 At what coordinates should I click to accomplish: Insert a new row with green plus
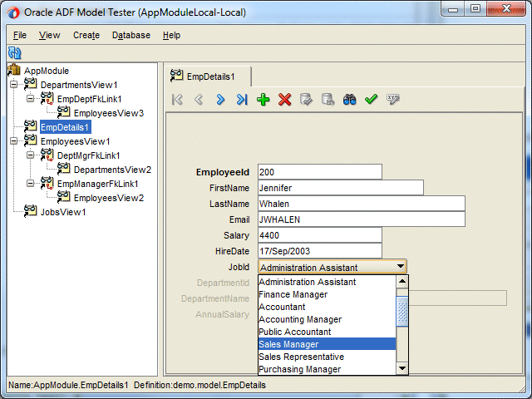click(x=264, y=100)
